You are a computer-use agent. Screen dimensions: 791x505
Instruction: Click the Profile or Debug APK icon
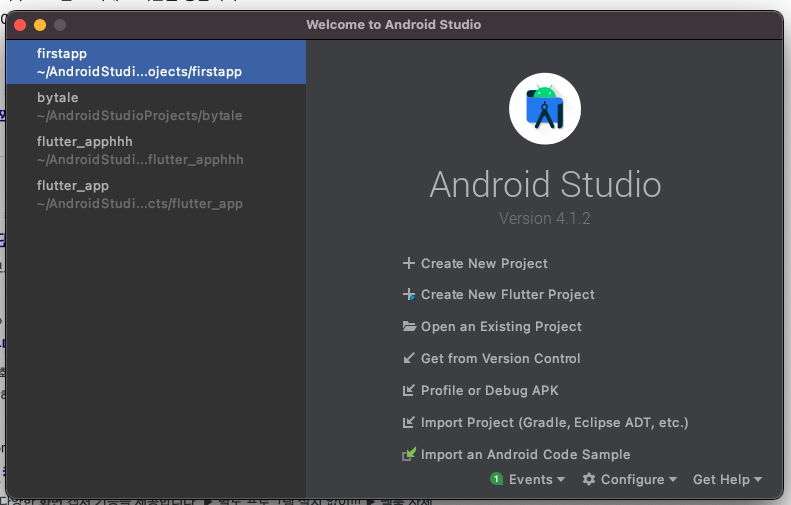(x=409, y=390)
